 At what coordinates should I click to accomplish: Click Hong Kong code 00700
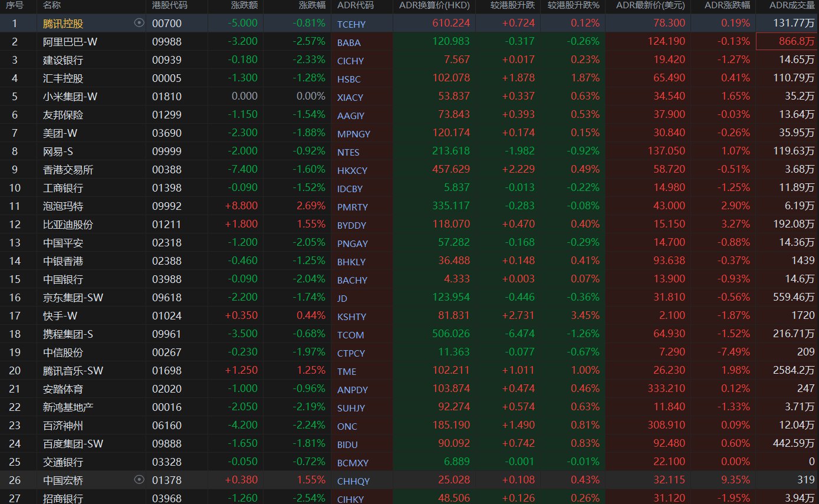(167, 24)
